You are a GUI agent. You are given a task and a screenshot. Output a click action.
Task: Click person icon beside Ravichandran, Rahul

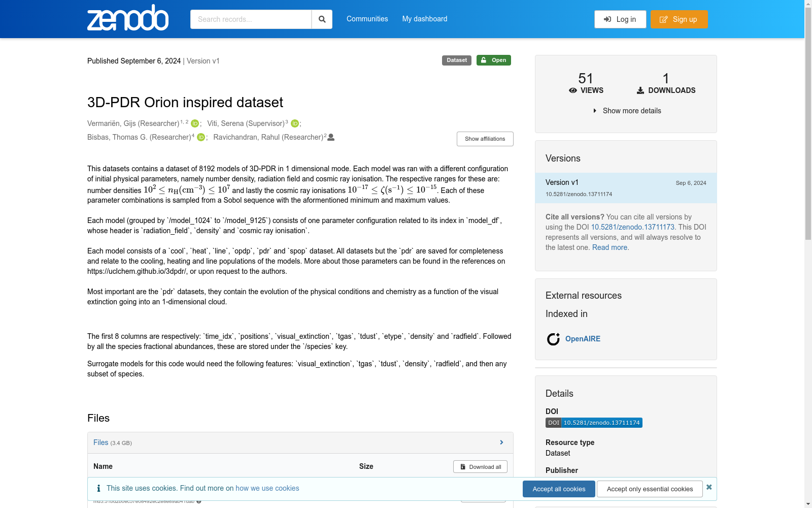[x=331, y=137]
